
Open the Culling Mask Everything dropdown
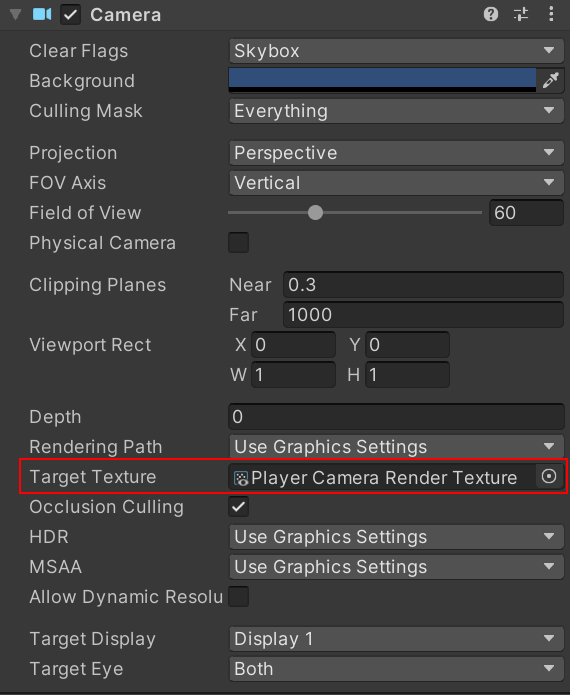pos(396,110)
